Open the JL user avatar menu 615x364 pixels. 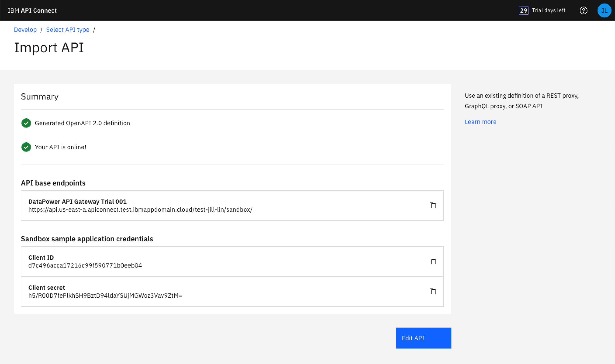(x=604, y=10)
